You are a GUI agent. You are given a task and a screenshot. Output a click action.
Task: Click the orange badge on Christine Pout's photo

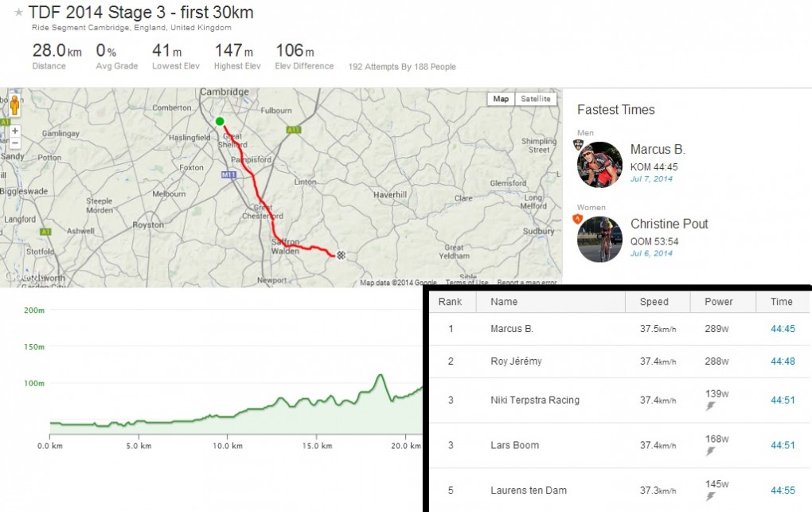tap(578, 219)
